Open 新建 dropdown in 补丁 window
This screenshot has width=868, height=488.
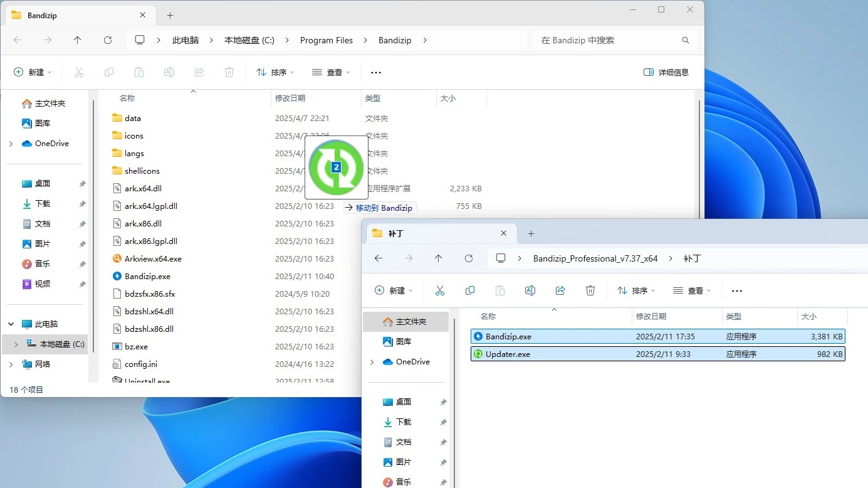(394, 291)
